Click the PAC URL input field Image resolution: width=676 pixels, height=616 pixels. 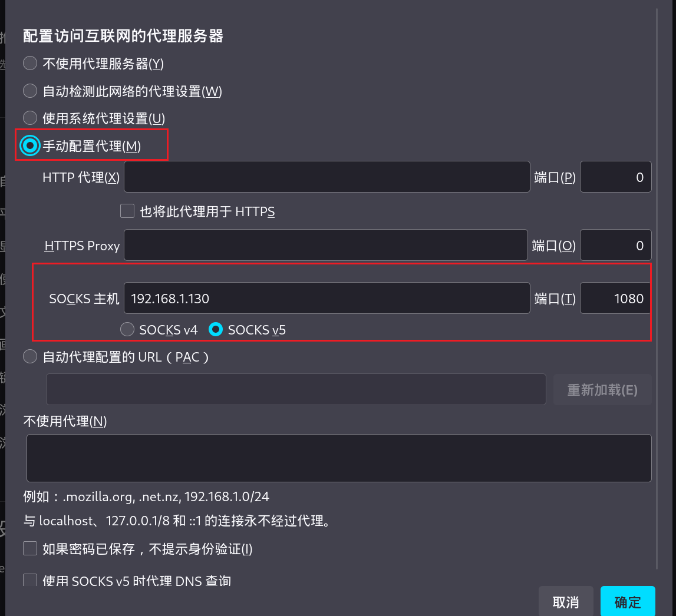[x=296, y=390]
